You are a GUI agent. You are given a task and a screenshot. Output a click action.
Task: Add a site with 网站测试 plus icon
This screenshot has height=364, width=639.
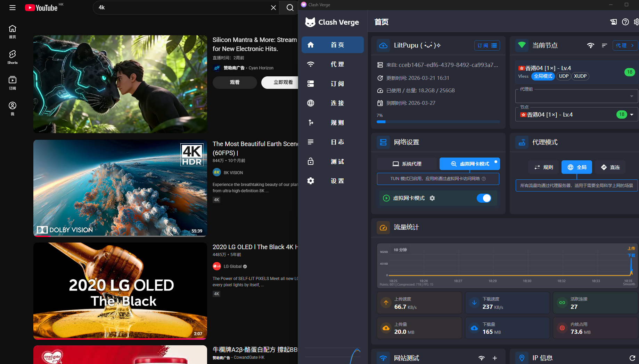coord(495,358)
